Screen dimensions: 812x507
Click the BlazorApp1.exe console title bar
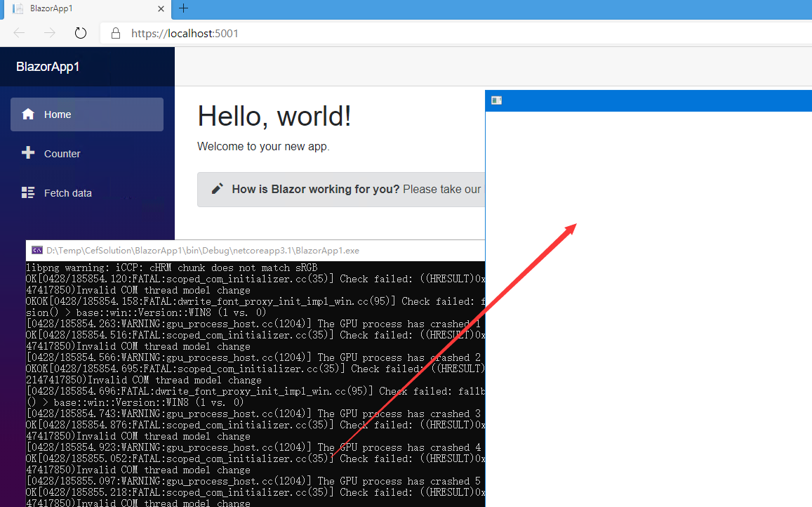(x=255, y=251)
